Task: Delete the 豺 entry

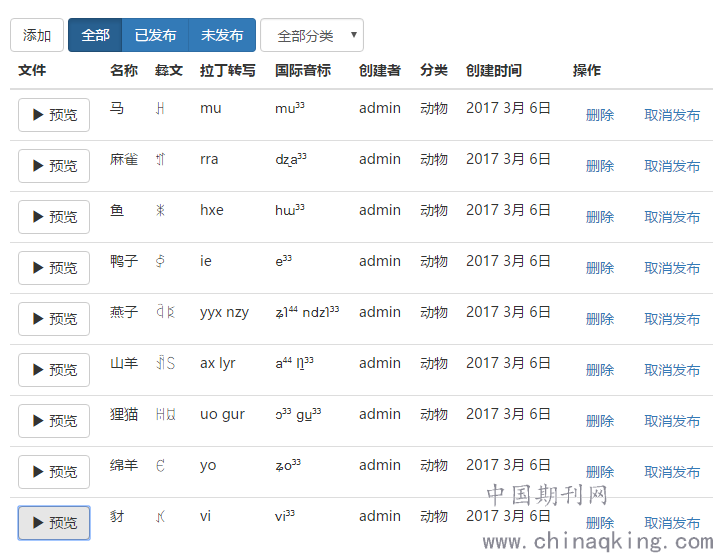Action: pos(600,523)
